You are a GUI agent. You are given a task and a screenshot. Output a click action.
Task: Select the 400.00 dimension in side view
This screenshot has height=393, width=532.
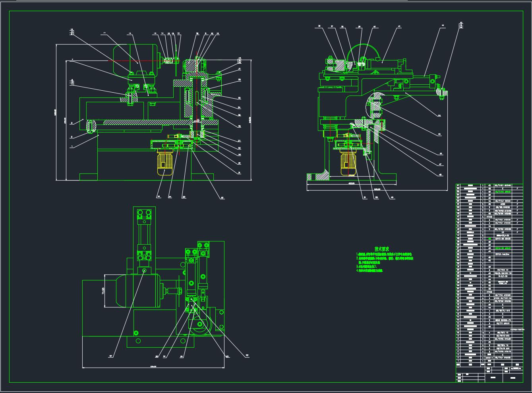click(x=351, y=183)
